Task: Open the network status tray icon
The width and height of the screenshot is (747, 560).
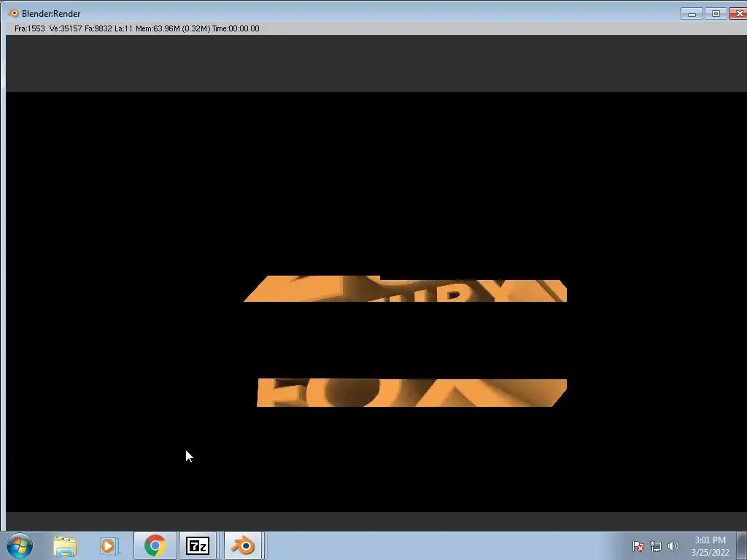Action: coord(656,546)
